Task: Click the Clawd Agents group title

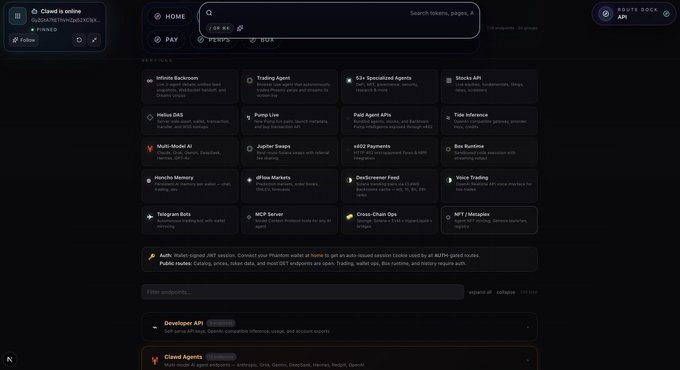Action: coord(183,357)
